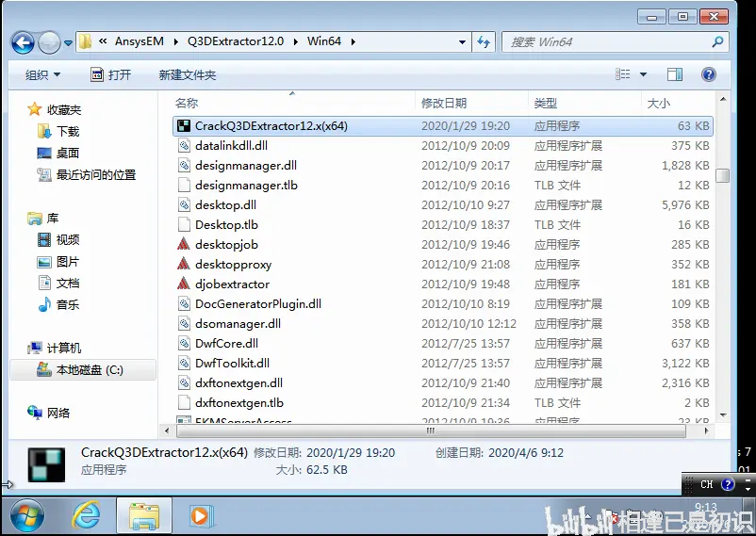The width and height of the screenshot is (756, 536).
Task: Expand the arrow after Q3DExtractor12.0 breadcrumb
Action: [x=296, y=42]
